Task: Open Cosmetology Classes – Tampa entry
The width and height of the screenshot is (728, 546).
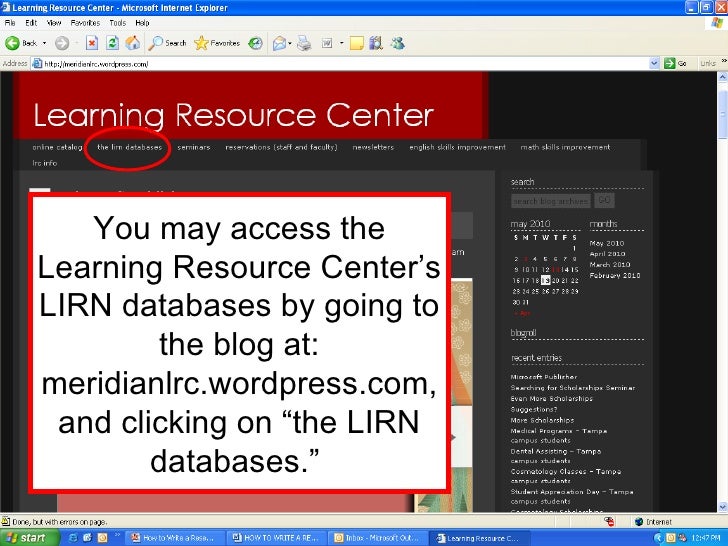Action: [x=566, y=476]
